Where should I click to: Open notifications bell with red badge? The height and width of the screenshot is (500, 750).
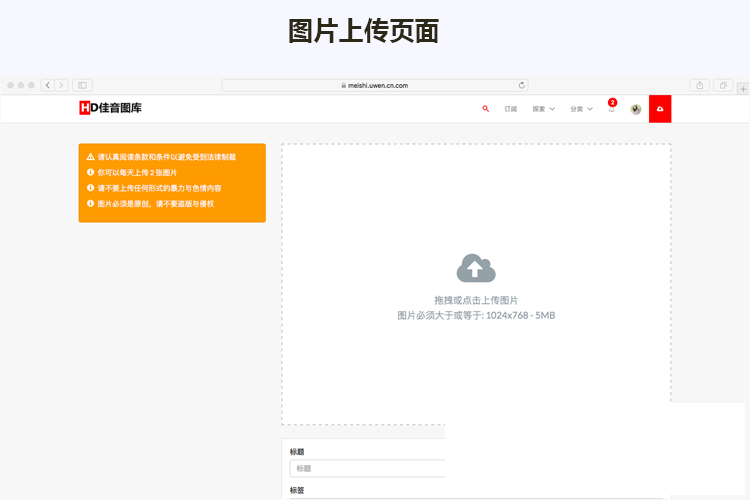pos(611,108)
